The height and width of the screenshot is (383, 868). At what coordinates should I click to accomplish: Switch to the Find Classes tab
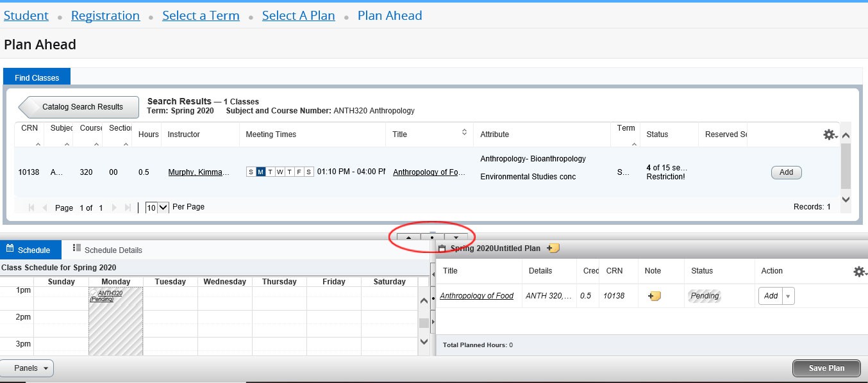click(x=37, y=77)
